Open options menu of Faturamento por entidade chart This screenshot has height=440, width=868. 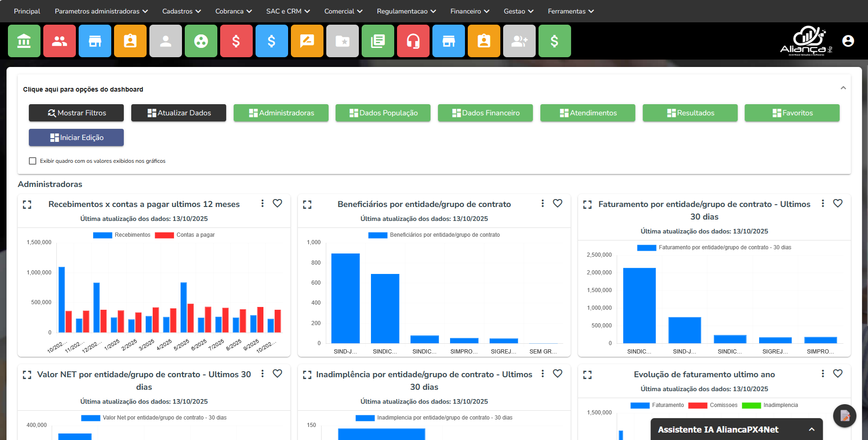pos(823,203)
